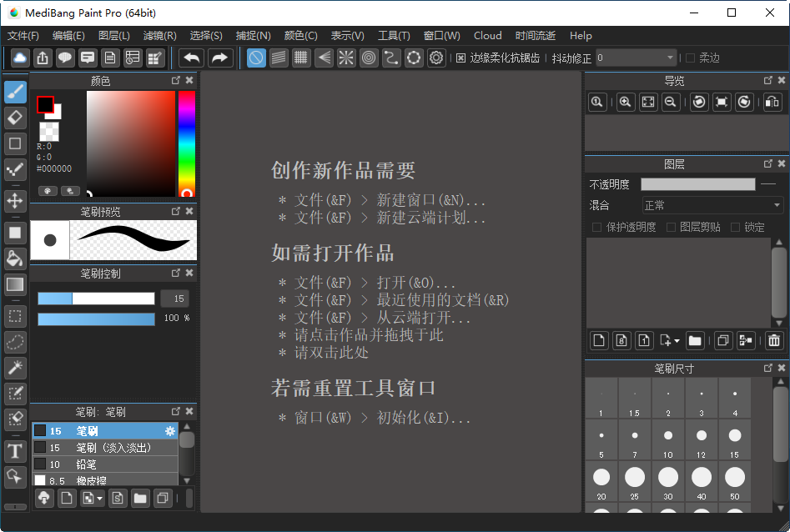
Task: Click the Undo arrow
Action: coord(192,58)
